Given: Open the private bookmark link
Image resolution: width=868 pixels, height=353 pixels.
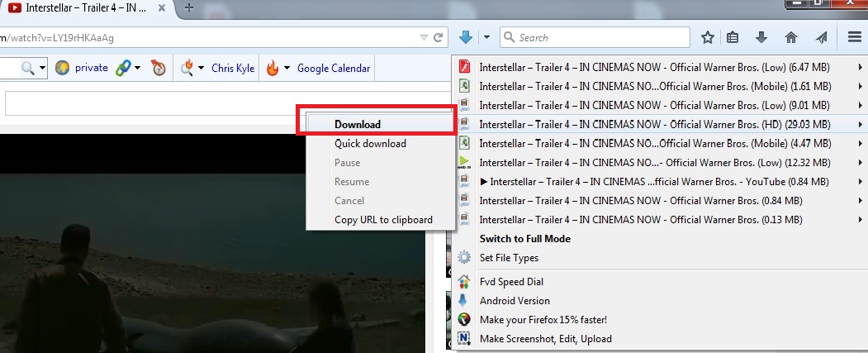Looking at the screenshot, I should [x=92, y=68].
